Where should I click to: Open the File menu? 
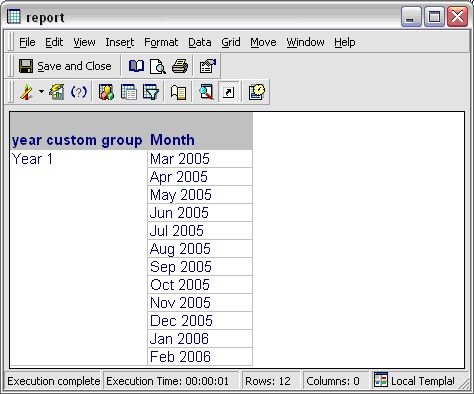27,42
